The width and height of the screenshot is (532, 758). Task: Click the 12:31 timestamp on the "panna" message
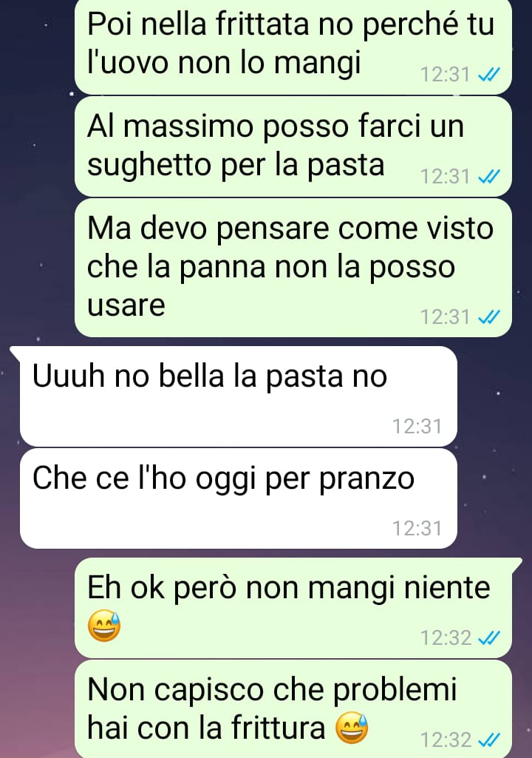click(x=446, y=317)
